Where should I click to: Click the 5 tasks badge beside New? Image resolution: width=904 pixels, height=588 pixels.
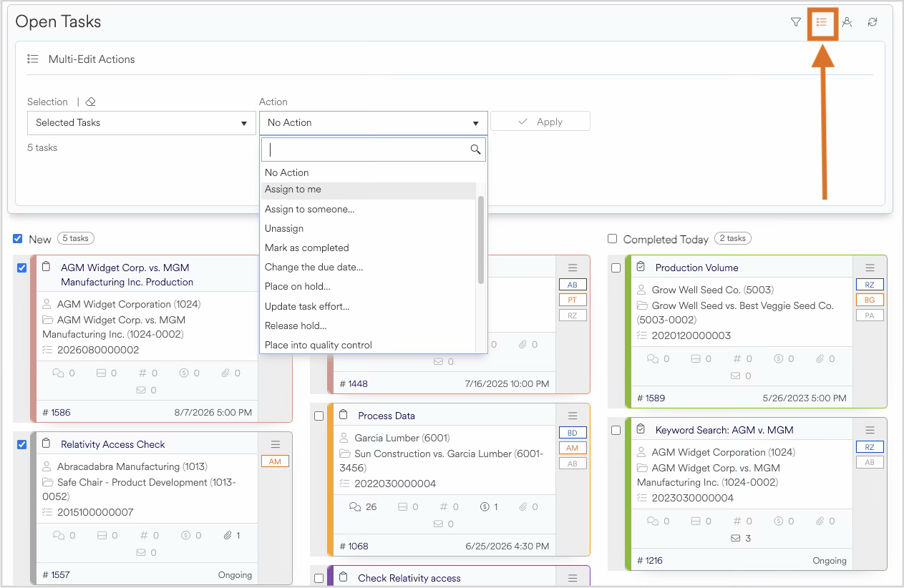click(76, 239)
